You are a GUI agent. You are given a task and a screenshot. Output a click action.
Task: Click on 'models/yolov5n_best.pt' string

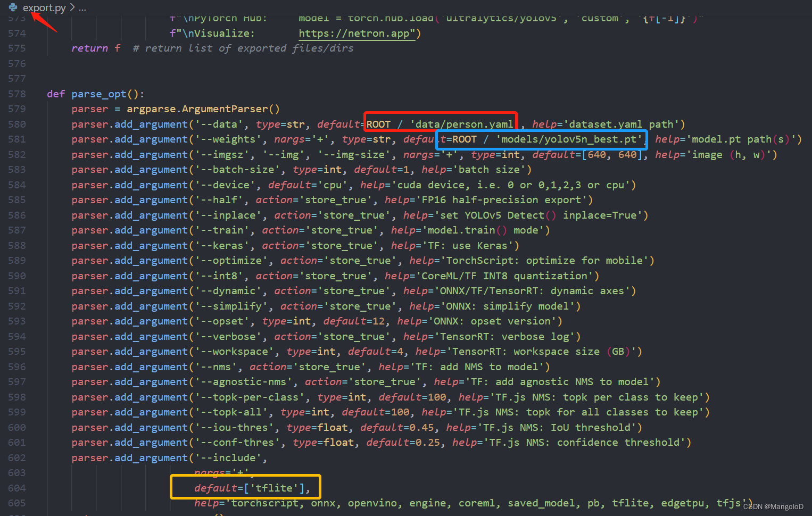point(569,139)
